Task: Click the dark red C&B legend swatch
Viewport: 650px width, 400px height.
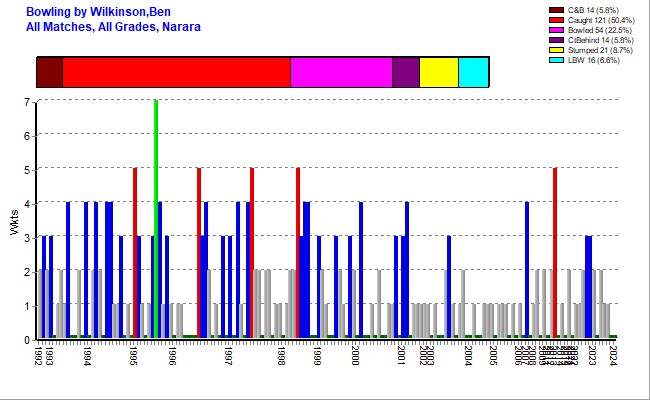Action: tap(557, 10)
